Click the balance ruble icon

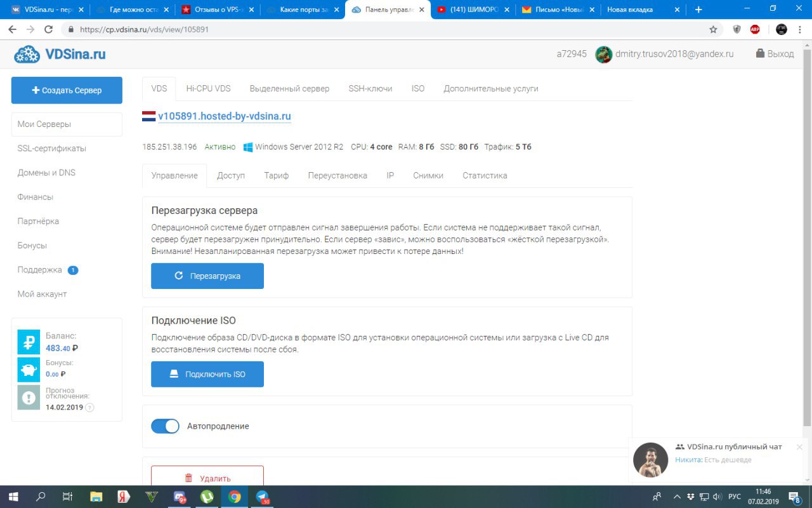(29, 342)
